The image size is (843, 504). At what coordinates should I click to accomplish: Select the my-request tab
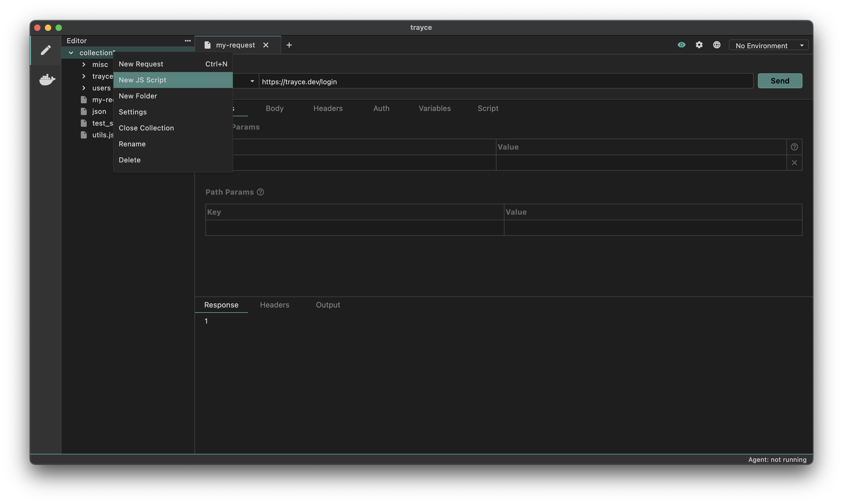[237, 45]
